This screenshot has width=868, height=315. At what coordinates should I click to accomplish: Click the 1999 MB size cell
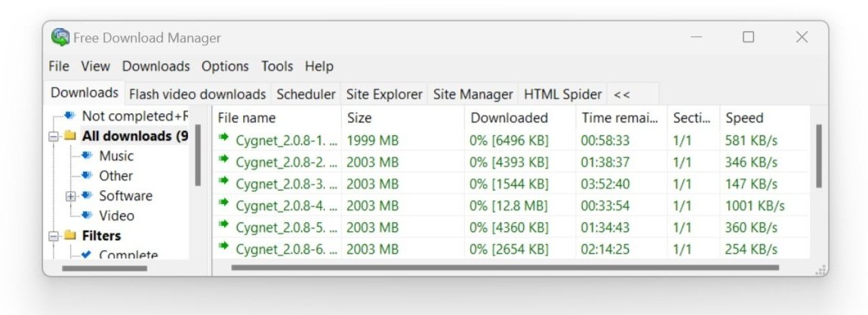coord(373,141)
